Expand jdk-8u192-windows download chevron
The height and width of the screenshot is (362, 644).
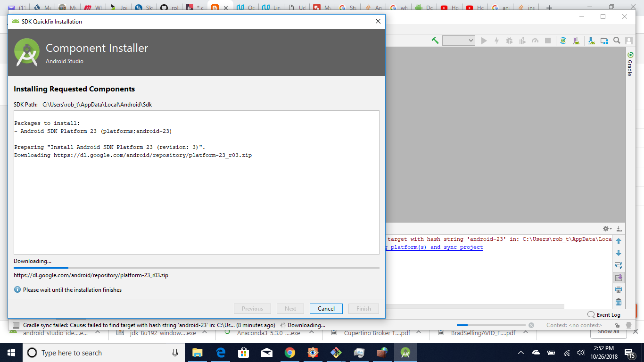coord(205,333)
